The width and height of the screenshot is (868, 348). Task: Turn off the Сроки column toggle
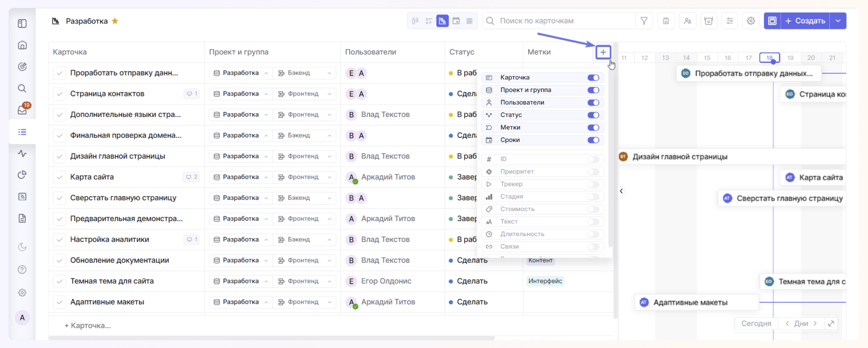pos(593,140)
